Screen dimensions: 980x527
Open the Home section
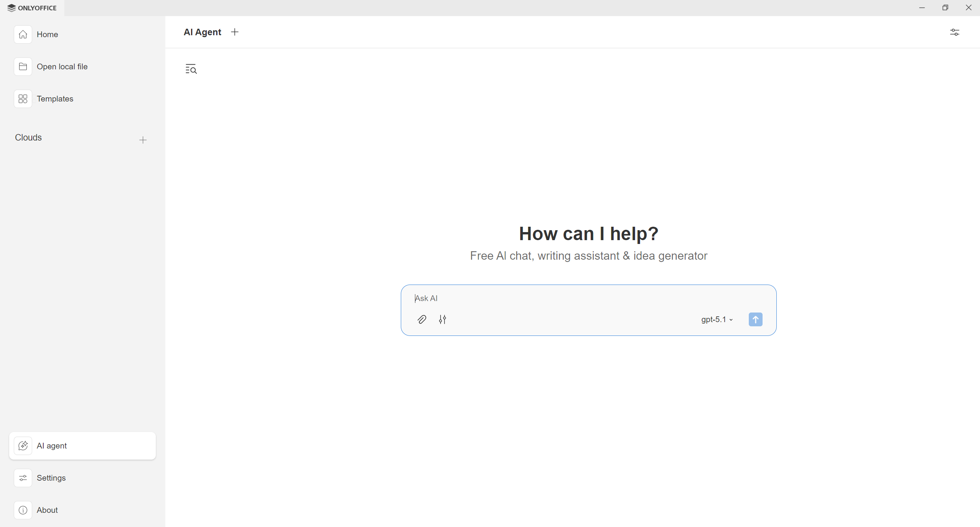coord(47,34)
